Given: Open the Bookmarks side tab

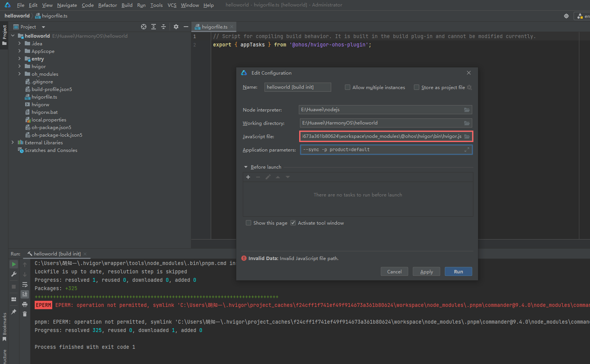Looking at the screenshot, I should (x=4, y=327).
